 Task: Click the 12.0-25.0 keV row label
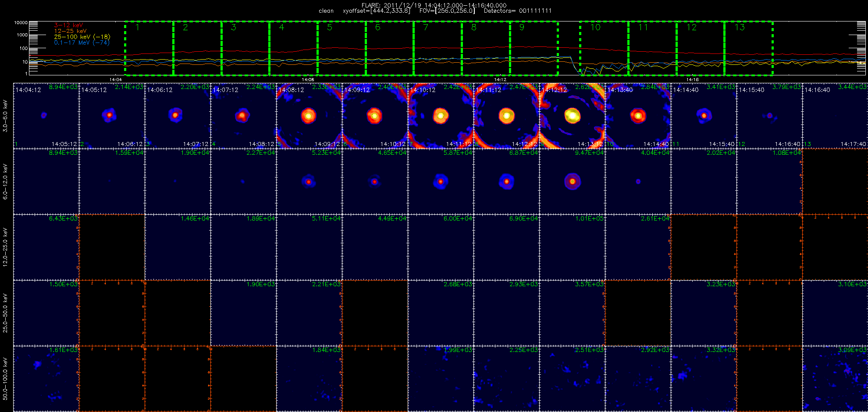pos(5,247)
